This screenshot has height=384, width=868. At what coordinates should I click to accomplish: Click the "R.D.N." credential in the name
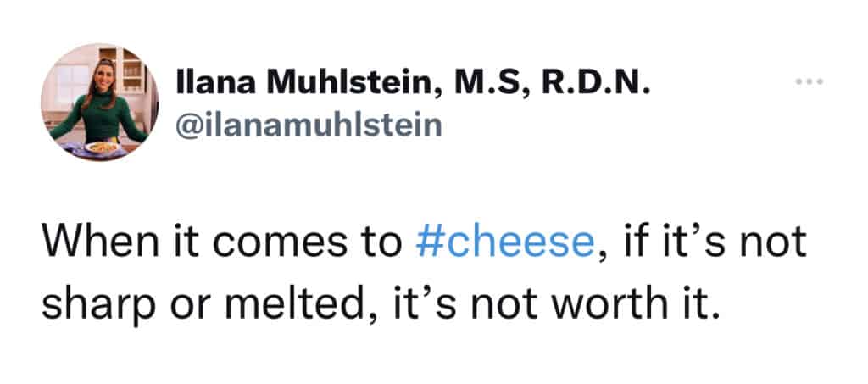click(598, 85)
